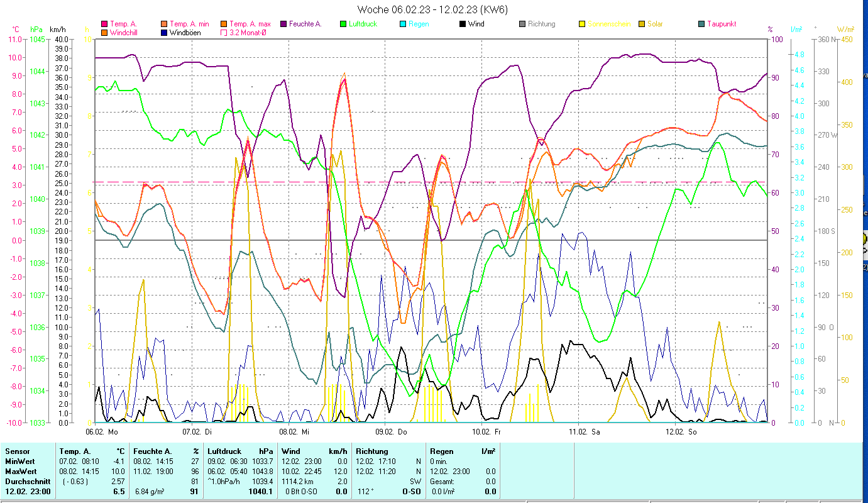Image resolution: width=868 pixels, height=503 pixels.
Task: Select the "SW" average direction value
Action: point(415,482)
